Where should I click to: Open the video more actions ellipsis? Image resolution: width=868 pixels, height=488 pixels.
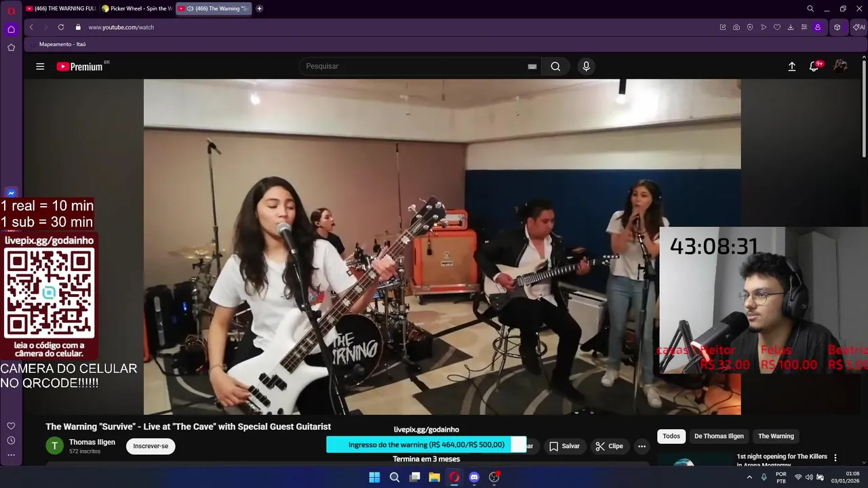click(x=642, y=446)
